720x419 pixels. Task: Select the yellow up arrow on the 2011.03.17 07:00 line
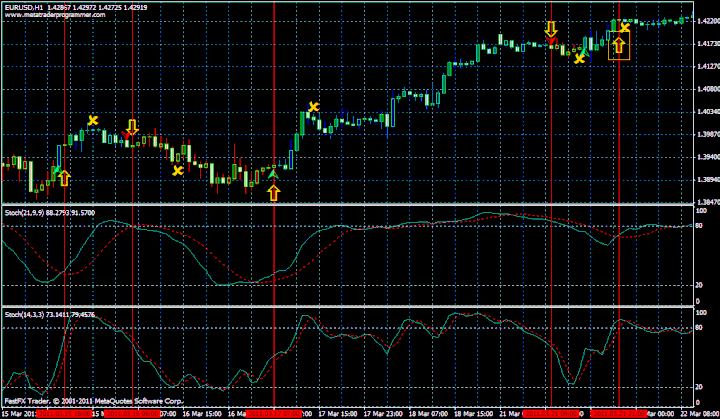pos(274,193)
